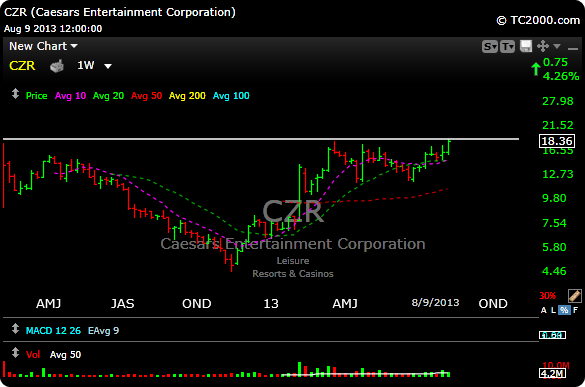The image size is (585, 387).
Task: Click the 10.0M volume axis label
Action: [556, 365]
